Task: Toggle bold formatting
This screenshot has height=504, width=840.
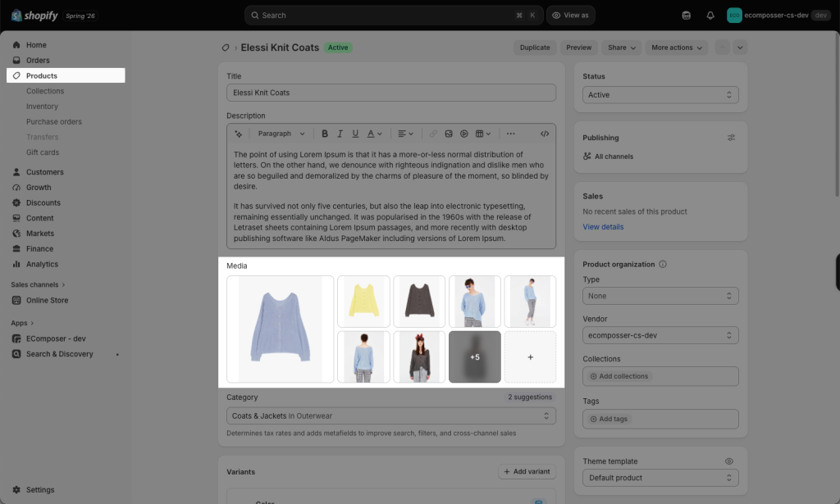Action: coord(324,134)
